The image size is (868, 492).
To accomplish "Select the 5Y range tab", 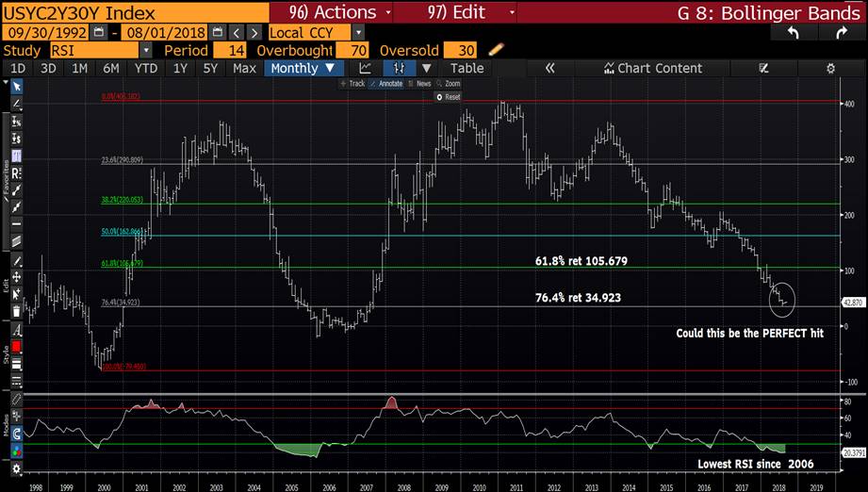I will click(x=210, y=68).
